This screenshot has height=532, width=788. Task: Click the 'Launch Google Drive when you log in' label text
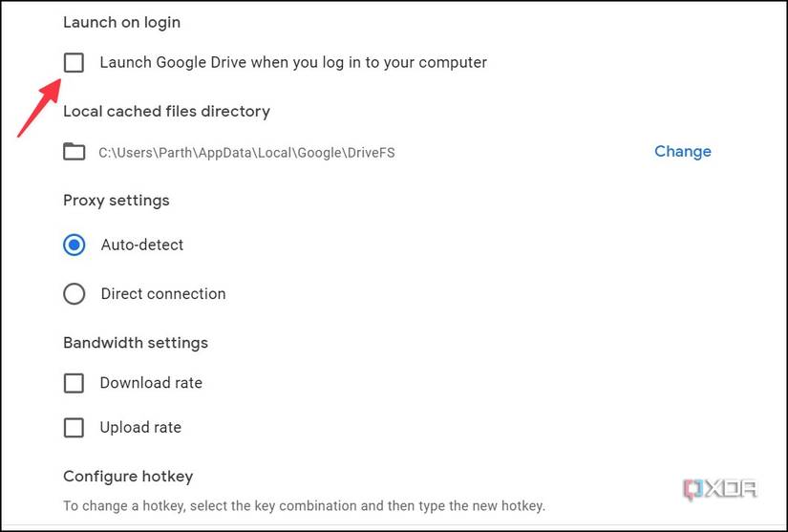293,63
